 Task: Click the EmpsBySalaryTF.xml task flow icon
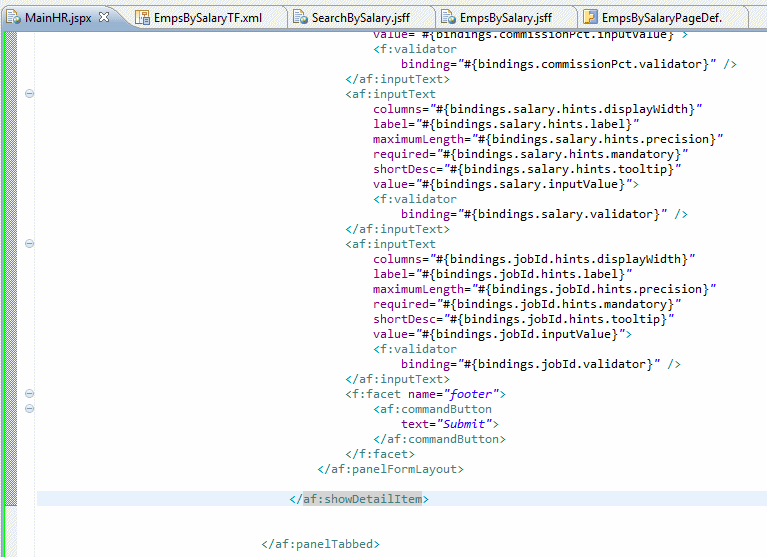(142, 18)
